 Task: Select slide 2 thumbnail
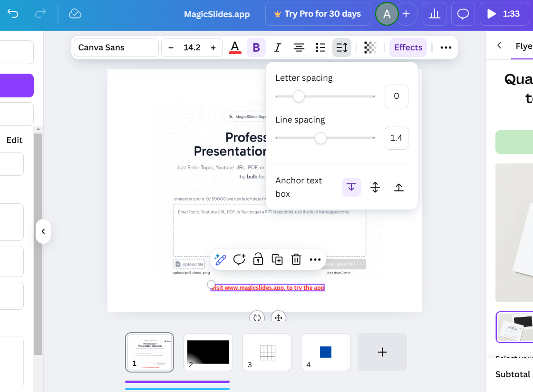pyautogui.click(x=208, y=352)
